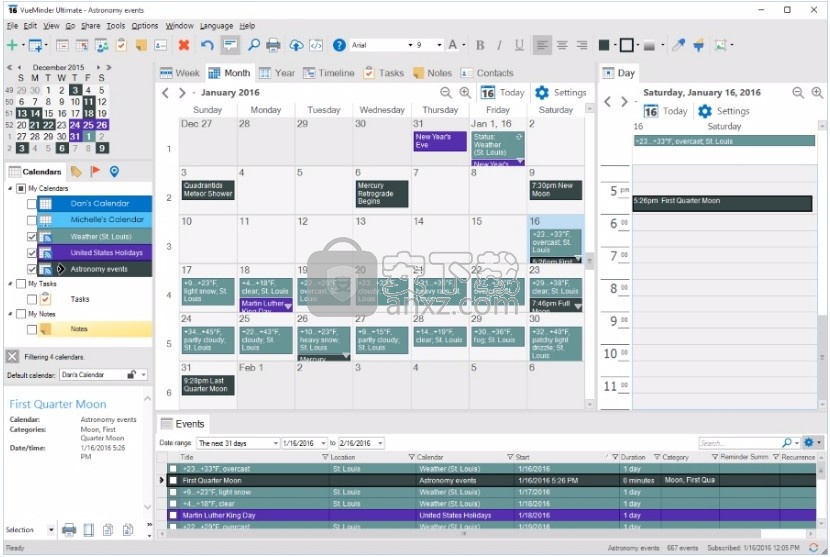Uncheck United States Holidays checkbox
This screenshot has height=557, width=830.
32,253
